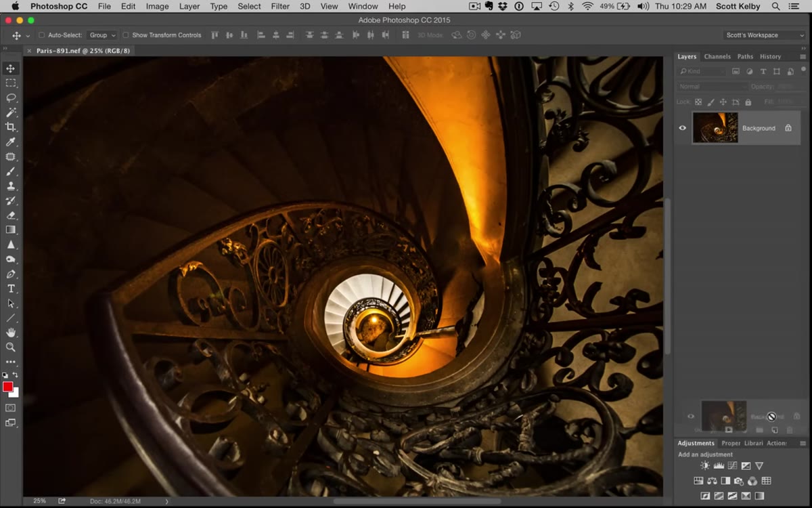Select the Clone Stamp tool
812x508 pixels.
[x=10, y=186]
